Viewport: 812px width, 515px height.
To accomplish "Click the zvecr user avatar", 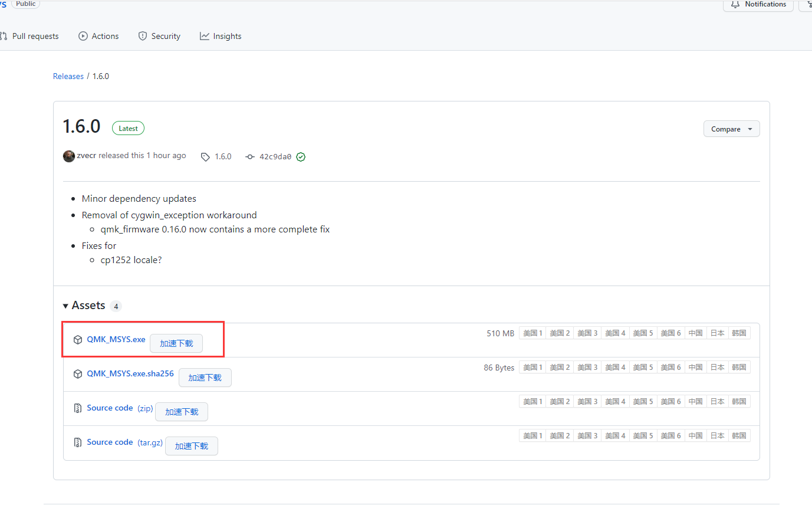I will pyautogui.click(x=69, y=156).
